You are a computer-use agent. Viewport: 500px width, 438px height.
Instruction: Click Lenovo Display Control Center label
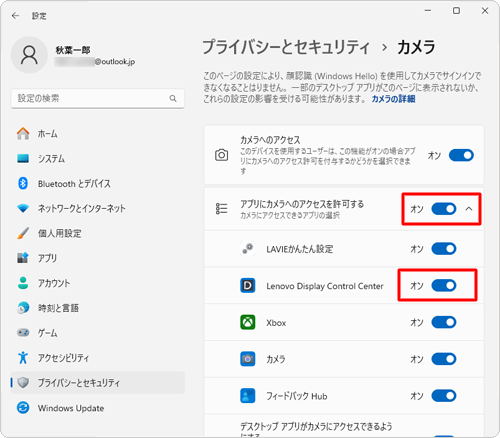tap(325, 286)
